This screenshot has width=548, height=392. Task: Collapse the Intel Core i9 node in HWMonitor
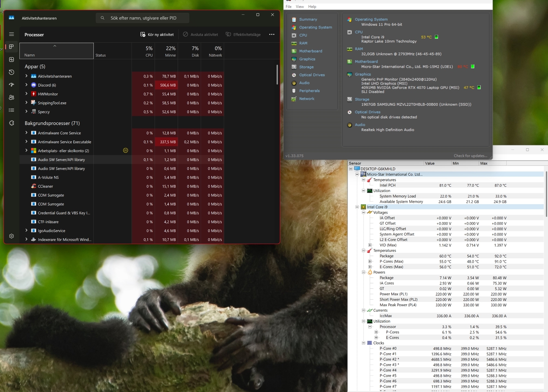coord(357,207)
